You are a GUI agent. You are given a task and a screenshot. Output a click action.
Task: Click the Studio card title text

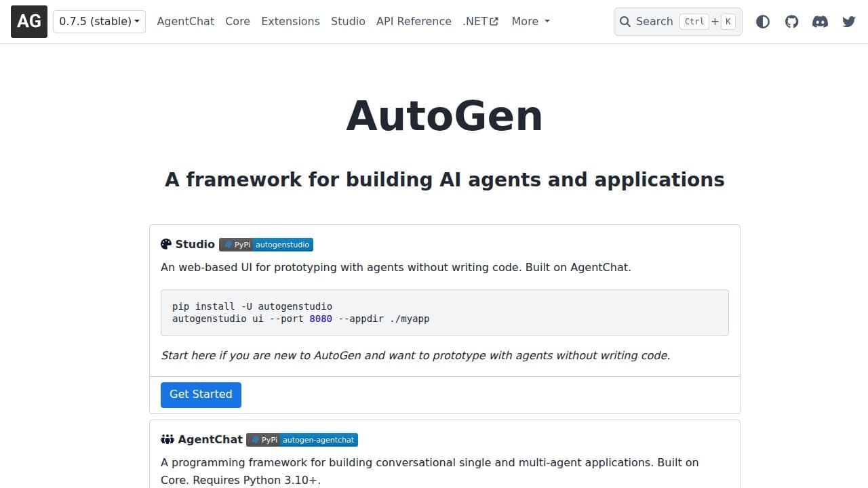coord(195,244)
